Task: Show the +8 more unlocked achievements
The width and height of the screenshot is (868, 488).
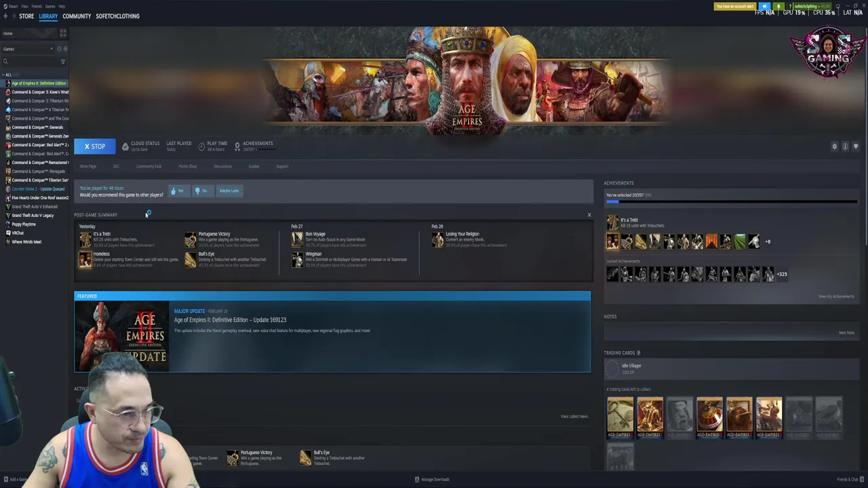Action: [x=768, y=241]
